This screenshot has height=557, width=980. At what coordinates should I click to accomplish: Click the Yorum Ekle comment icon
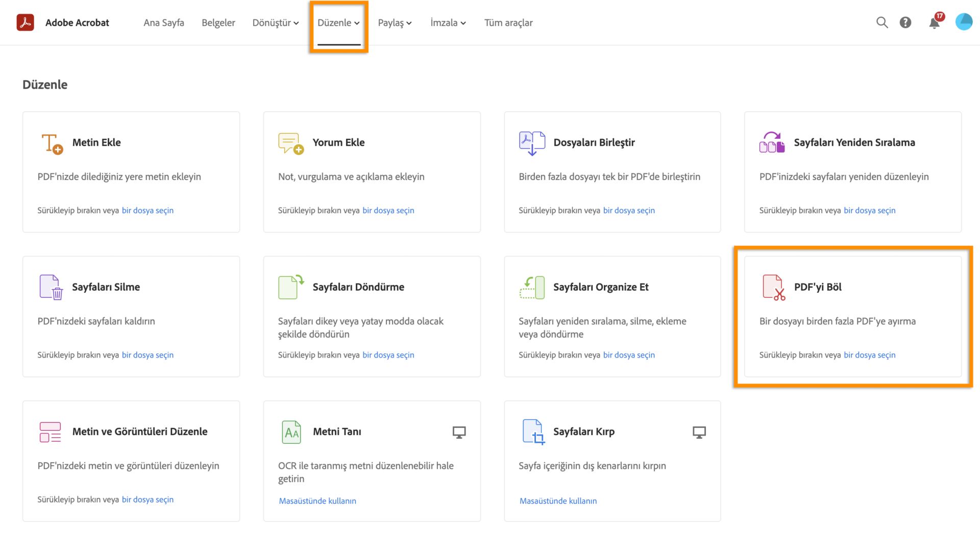click(x=291, y=143)
